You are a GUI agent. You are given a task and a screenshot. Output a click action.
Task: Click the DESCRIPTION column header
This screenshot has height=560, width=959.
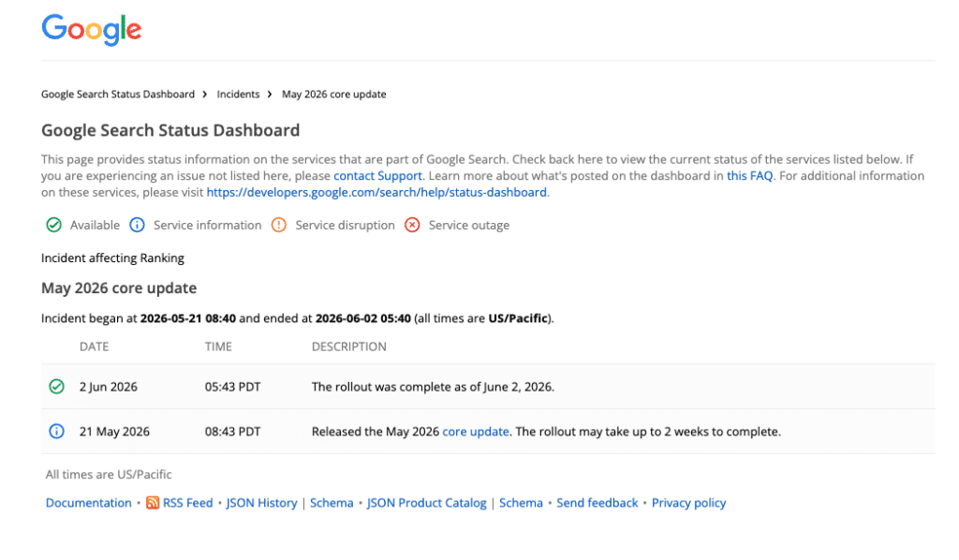[x=348, y=346]
